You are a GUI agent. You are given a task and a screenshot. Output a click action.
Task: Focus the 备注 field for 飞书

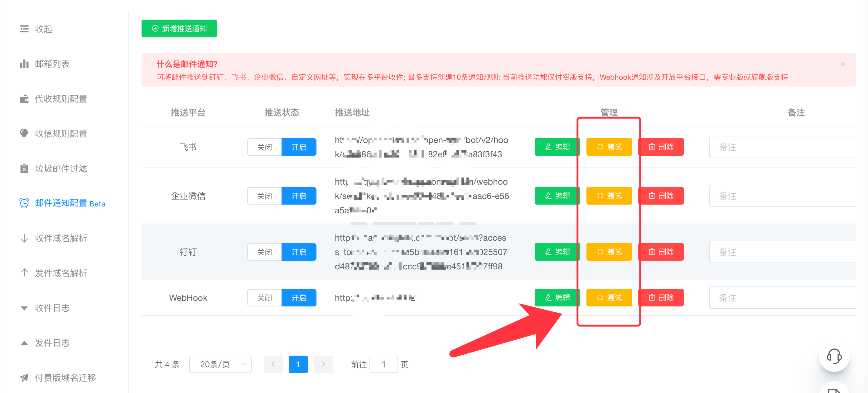[x=782, y=147]
